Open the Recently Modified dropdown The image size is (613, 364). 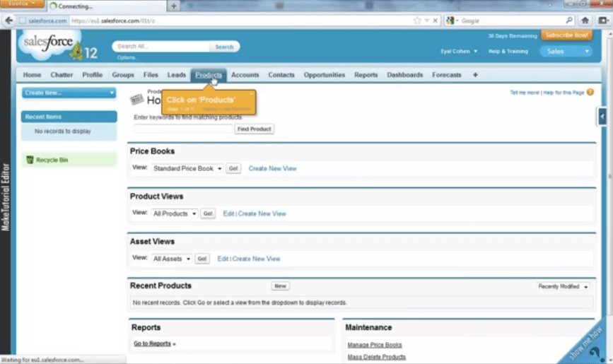click(563, 286)
